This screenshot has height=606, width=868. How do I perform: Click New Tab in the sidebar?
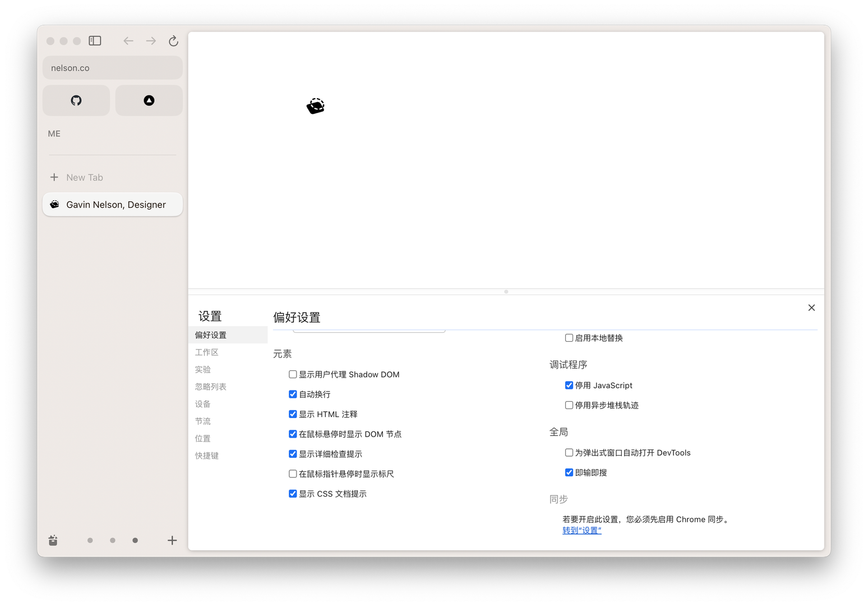click(x=84, y=177)
